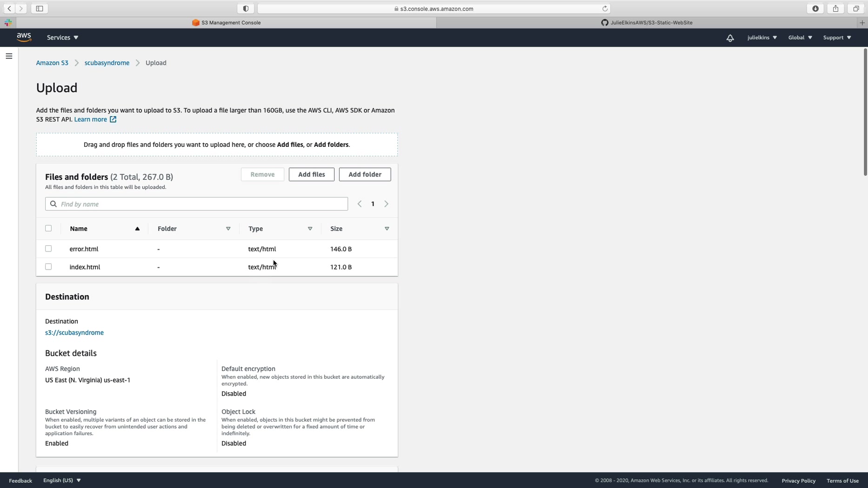The width and height of the screenshot is (868, 488).
Task: Click the scubasyndrome breadcrumb
Action: (107, 63)
